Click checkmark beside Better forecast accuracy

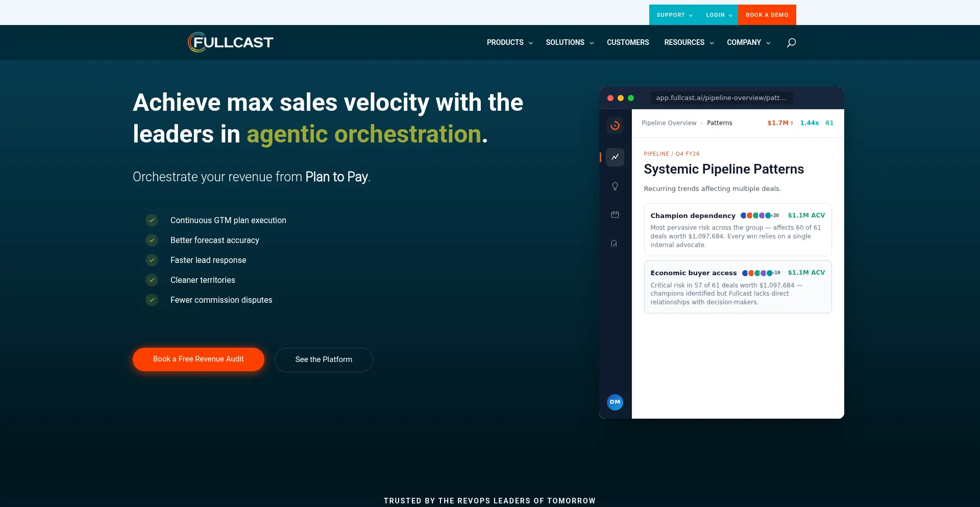[x=152, y=240]
